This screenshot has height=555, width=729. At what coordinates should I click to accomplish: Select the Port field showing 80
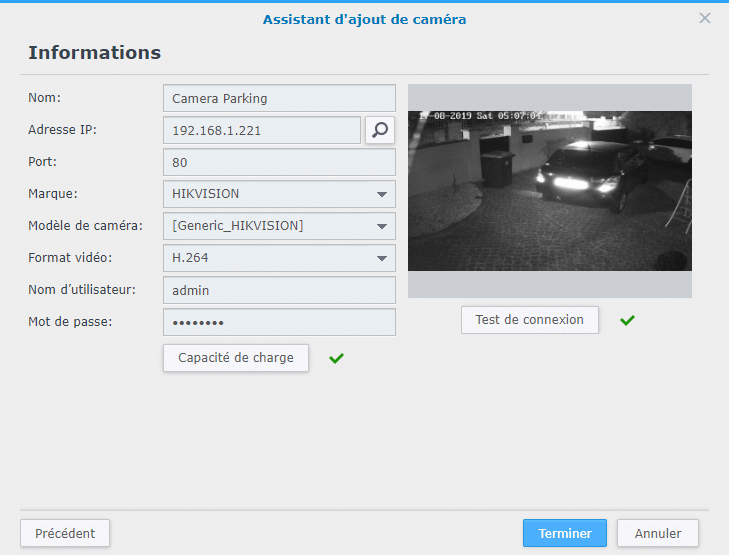tap(279, 162)
